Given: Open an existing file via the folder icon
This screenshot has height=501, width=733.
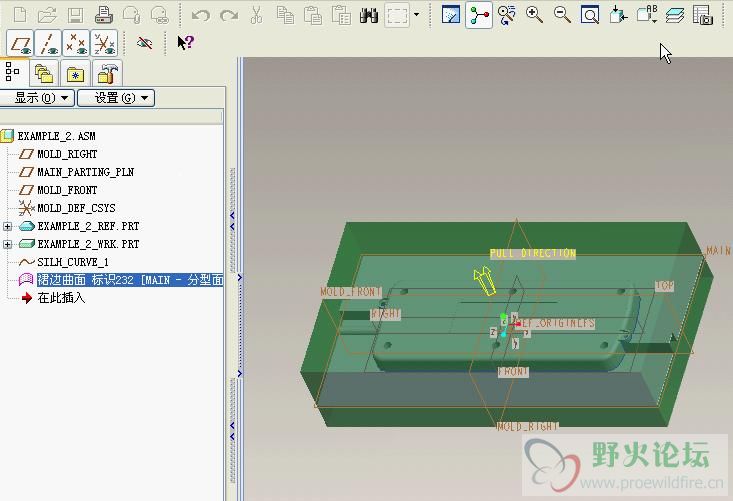Looking at the screenshot, I should pyautogui.click(x=47, y=15).
